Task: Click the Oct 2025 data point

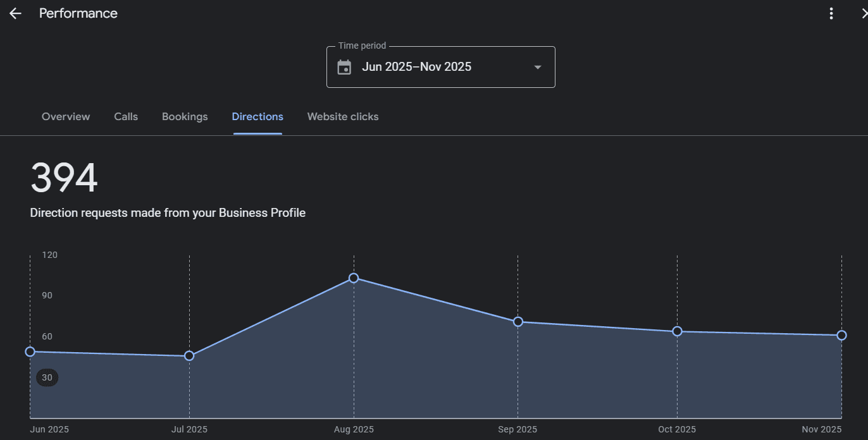Action: [677, 331]
